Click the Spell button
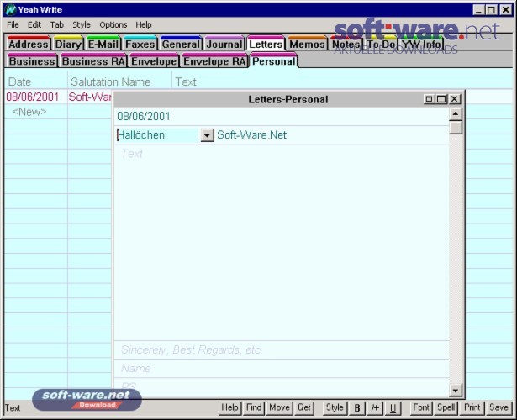 [x=446, y=407]
